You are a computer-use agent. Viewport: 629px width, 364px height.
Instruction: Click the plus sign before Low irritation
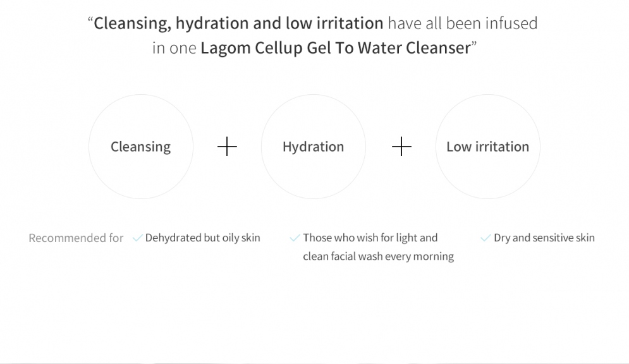pos(401,147)
